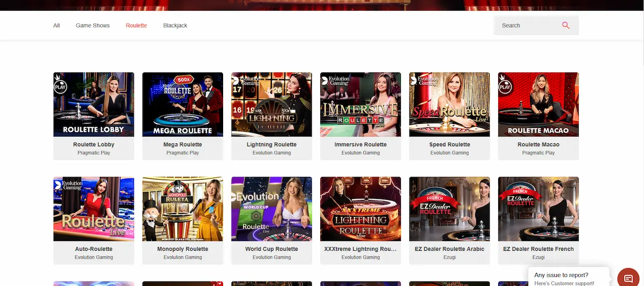Launch the Monopoly Roulette thumbnail

[183, 209]
